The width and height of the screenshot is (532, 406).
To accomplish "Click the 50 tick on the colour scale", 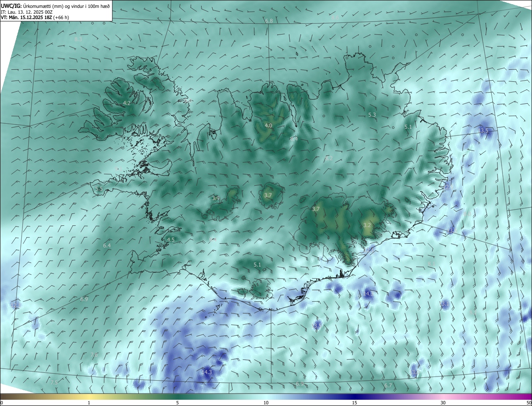I will 529,403.
